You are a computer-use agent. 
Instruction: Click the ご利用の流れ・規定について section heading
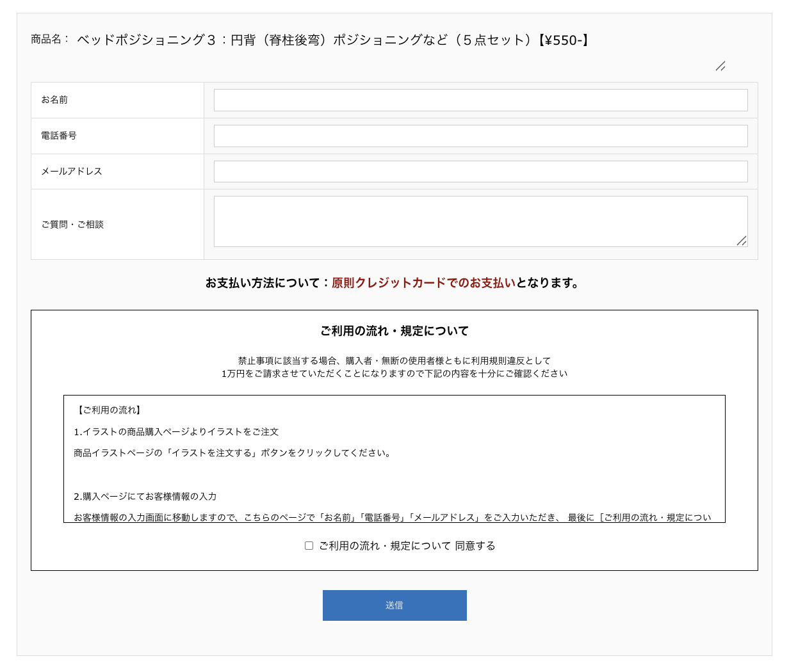tap(394, 331)
